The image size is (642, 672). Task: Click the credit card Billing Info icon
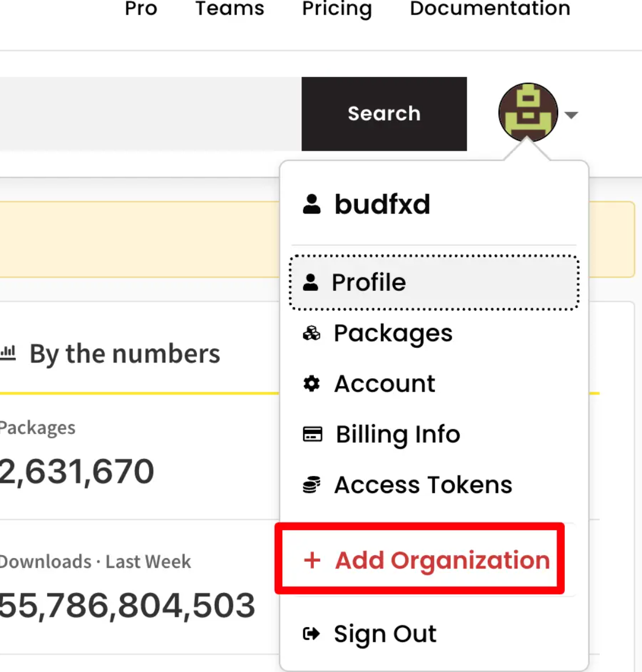coord(312,434)
